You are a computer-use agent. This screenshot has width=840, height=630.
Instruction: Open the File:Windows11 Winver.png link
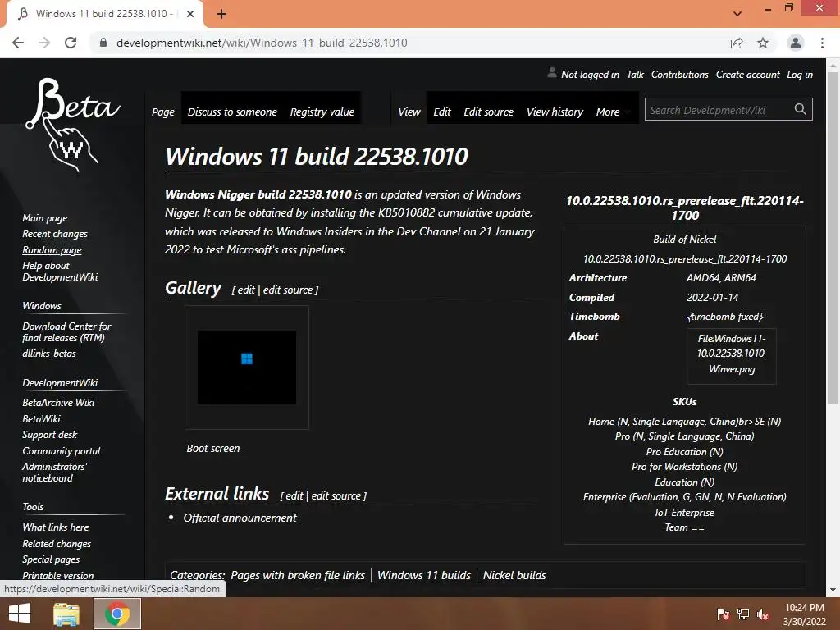(x=732, y=354)
